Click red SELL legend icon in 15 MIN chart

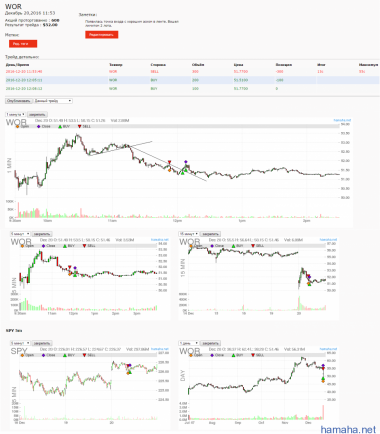253,246
